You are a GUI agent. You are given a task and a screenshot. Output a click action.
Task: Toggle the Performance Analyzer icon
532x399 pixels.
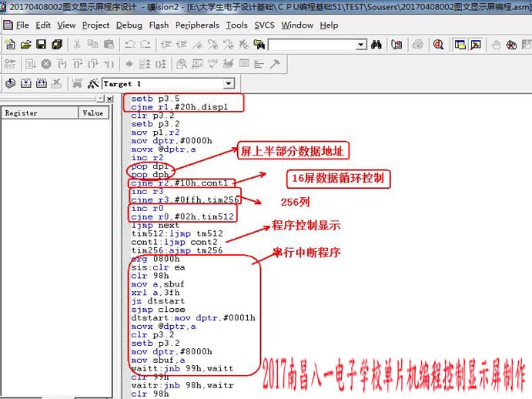click(x=259, y=64)
